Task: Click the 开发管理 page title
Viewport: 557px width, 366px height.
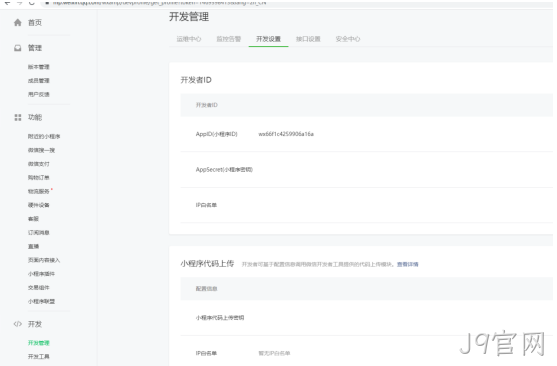Action: (189, 17)
